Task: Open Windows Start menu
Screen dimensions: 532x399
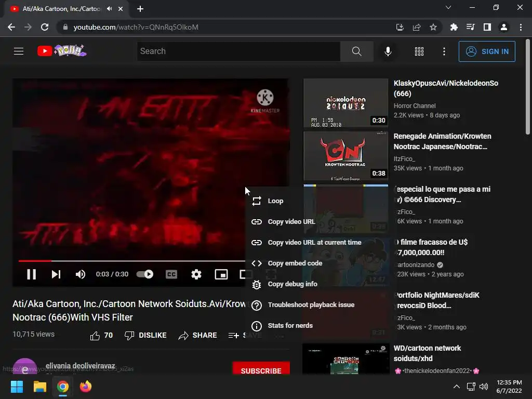Action: tap(17, 387)
